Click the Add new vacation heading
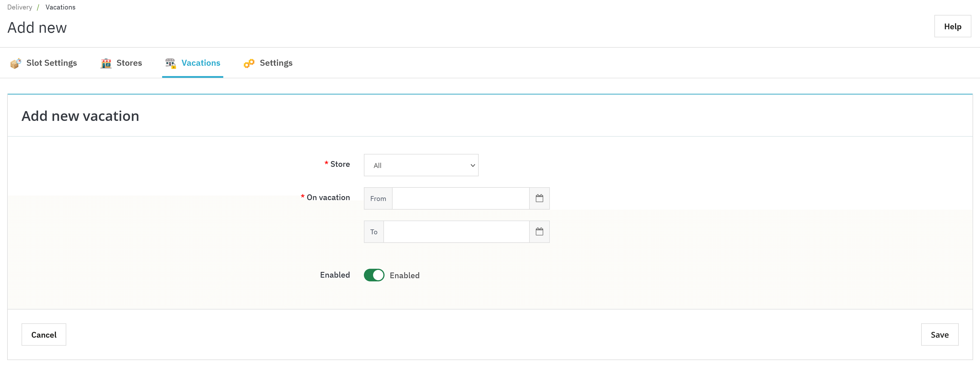Image resolution: width=980 pixels, height=379 pixels. click(80, 116)
